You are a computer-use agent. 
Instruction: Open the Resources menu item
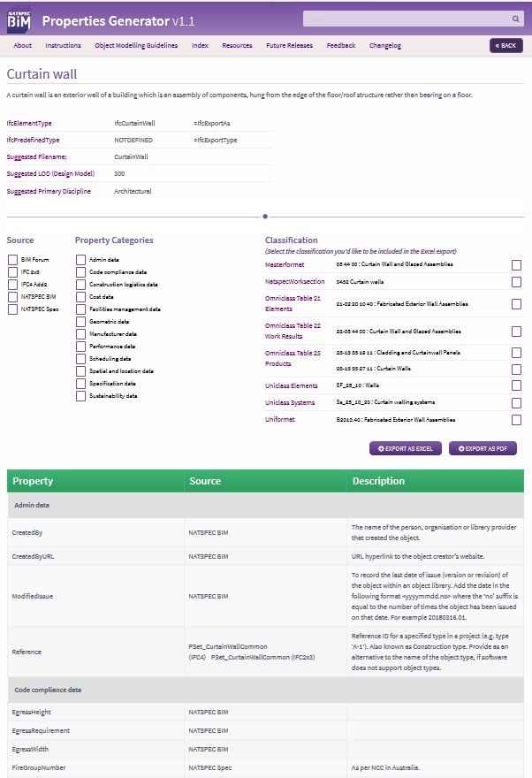coord(237,45)
